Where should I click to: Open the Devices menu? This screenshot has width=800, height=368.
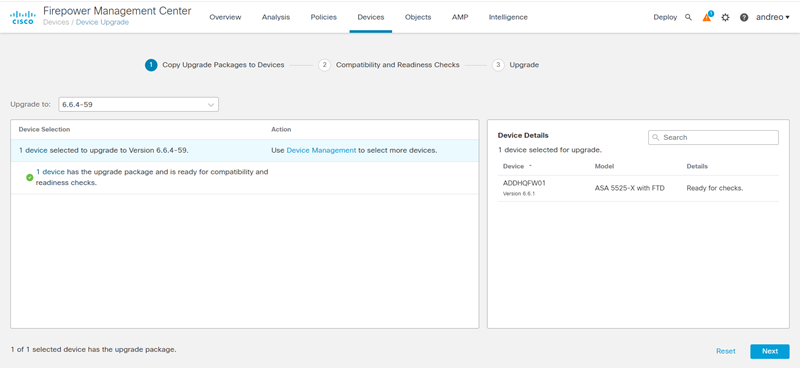coord(371,17)
